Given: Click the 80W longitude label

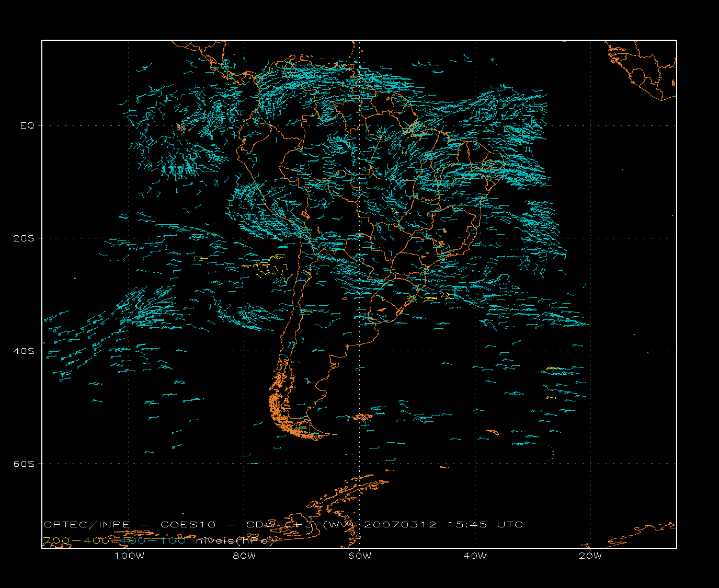Looking at the screenshot, I should [244, 556].
